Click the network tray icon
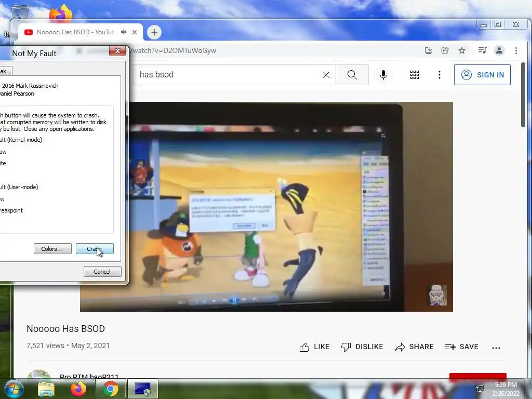 480,388
